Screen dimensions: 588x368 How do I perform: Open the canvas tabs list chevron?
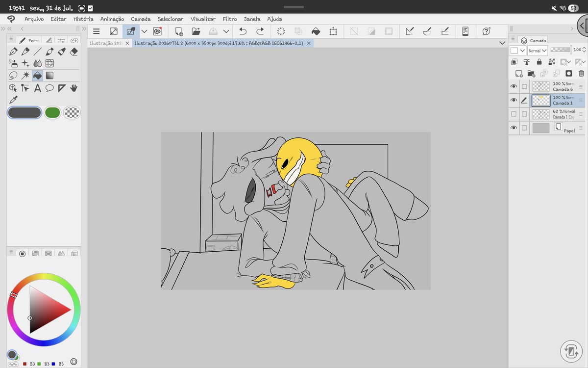502,43
